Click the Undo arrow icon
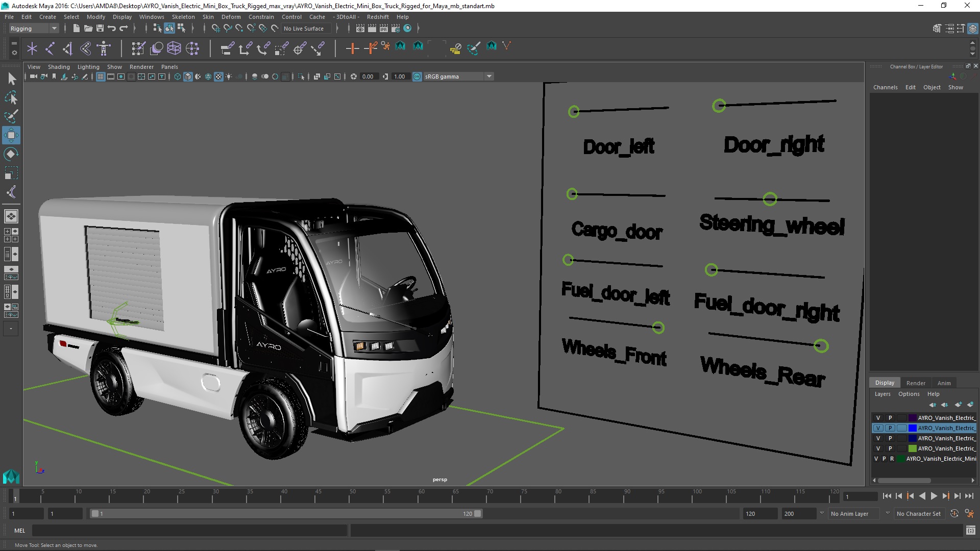Screen dimensions: 980x551 click(x=112, y=29)
